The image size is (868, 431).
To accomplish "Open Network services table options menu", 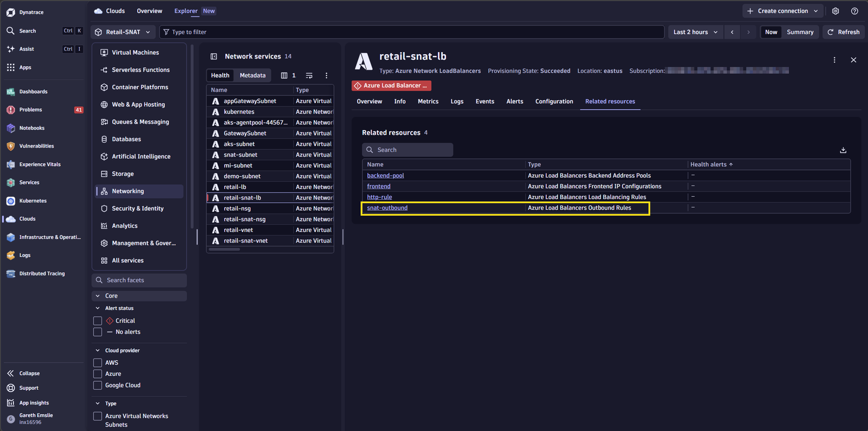I will pos(326,75).
